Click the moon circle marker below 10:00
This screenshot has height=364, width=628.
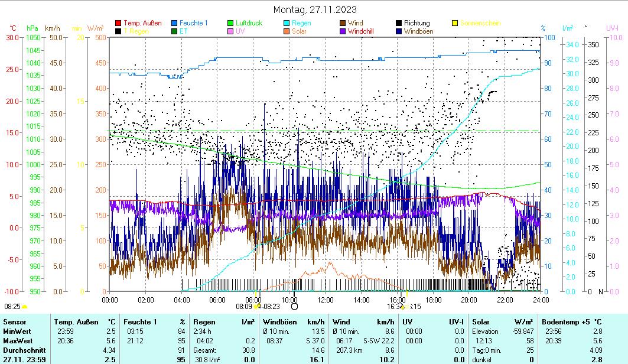294,306
